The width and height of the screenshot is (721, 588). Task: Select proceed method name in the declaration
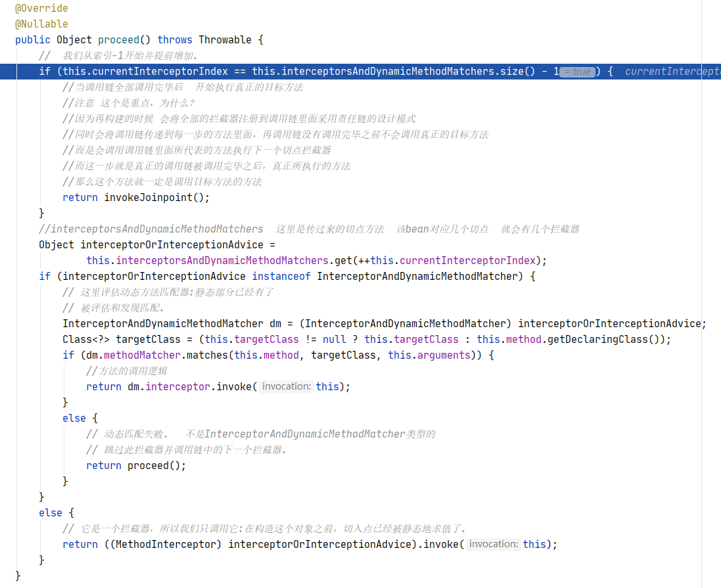coord(118,40)
